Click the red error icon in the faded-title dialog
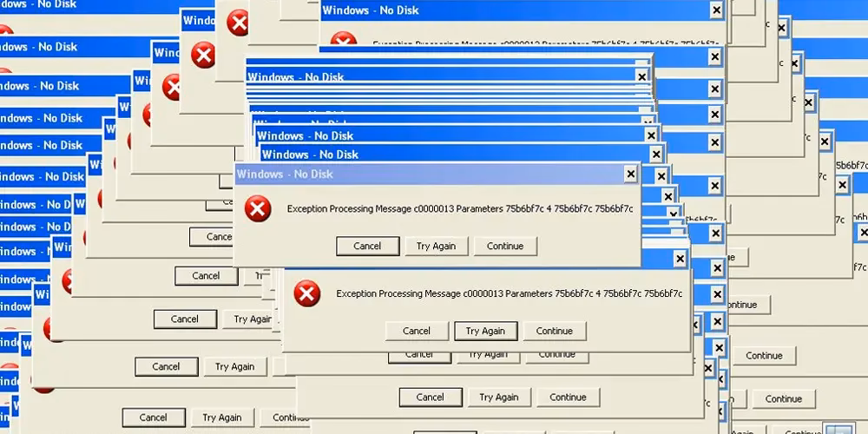This screenshot has width=868, height=434. 258,208
